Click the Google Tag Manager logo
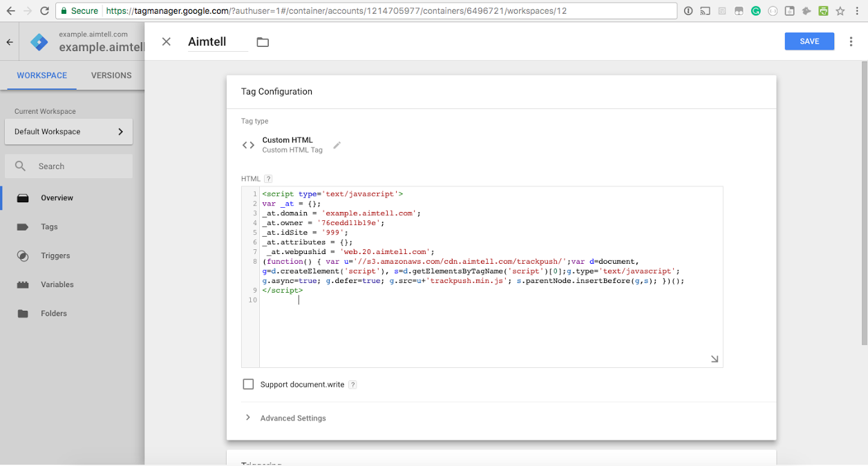This screenshot has width=868, height=466. point(39,42)
